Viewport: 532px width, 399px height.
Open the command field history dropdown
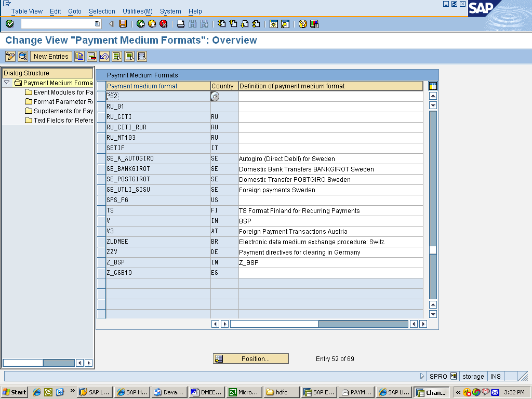click(96, 23)
